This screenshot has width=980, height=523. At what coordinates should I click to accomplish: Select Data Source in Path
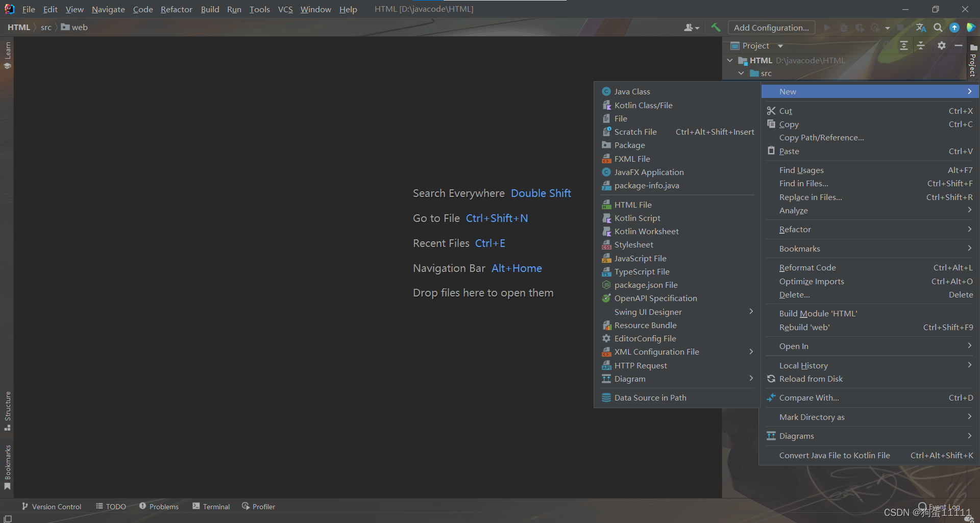coord(677,397)
